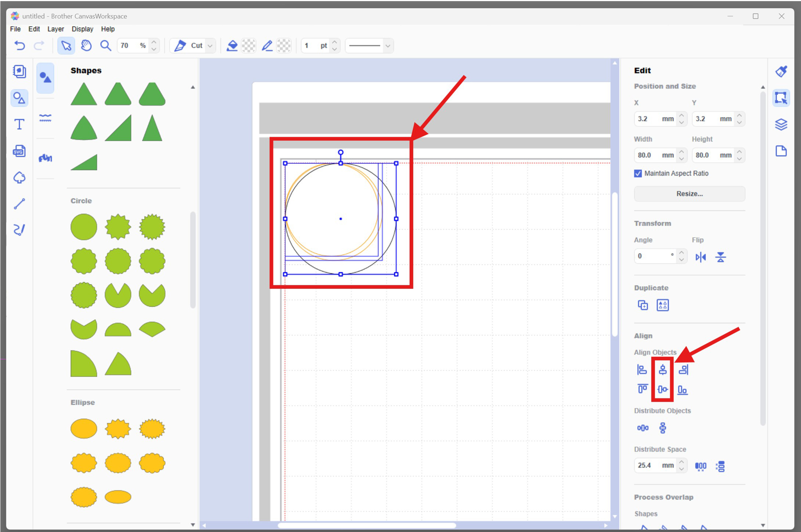Screen dimensions: 801x532
Task: Open the wavy line shapes category
Action: pos(45,118)
